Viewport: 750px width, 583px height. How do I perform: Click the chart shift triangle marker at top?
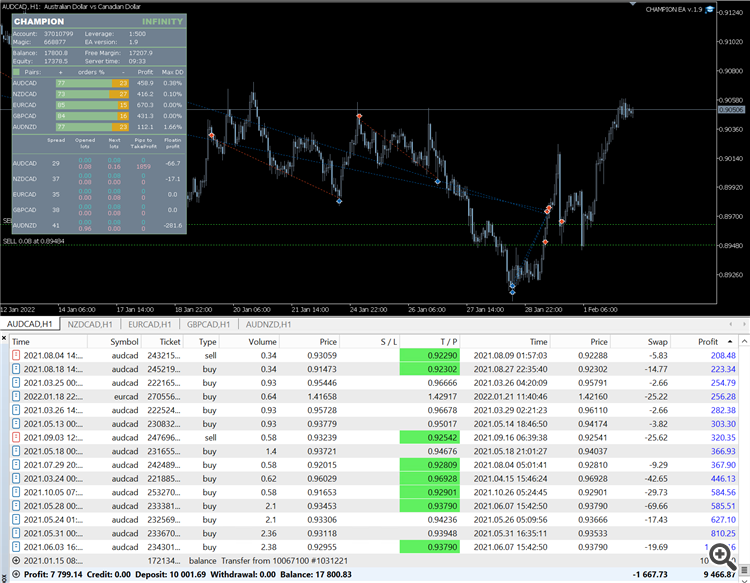(x=633, y=3)
